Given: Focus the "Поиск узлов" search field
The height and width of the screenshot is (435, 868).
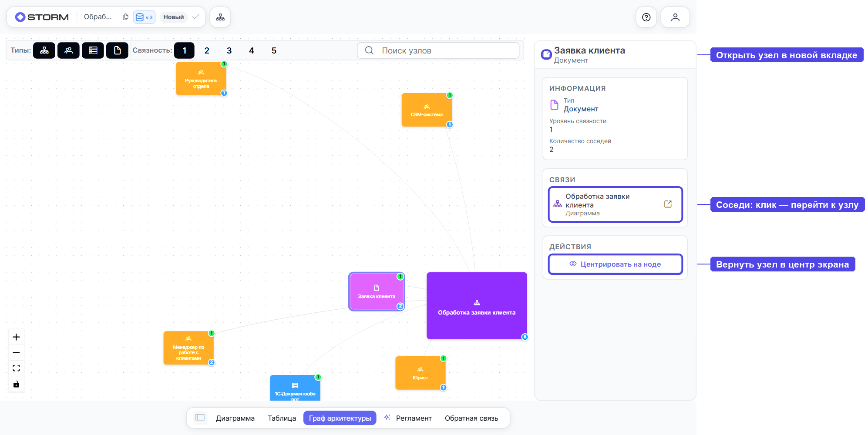Looking at the screenshot, I should (x=438, y=50).
